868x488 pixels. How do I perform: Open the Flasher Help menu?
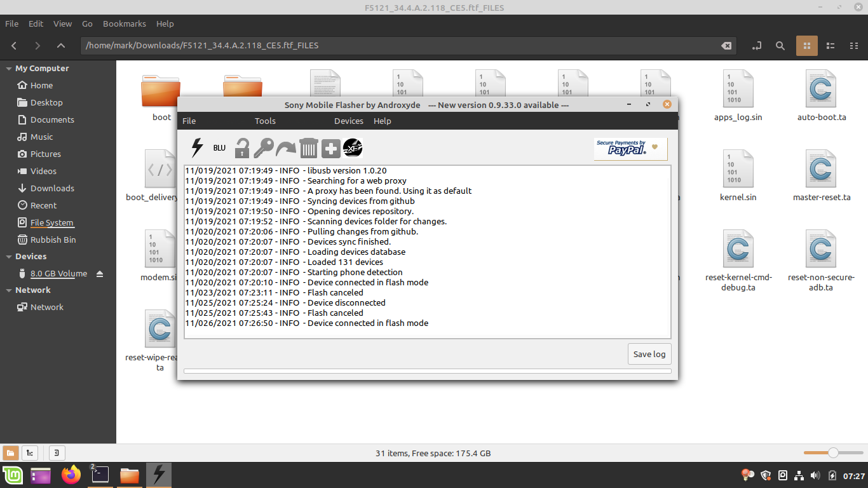383,121
